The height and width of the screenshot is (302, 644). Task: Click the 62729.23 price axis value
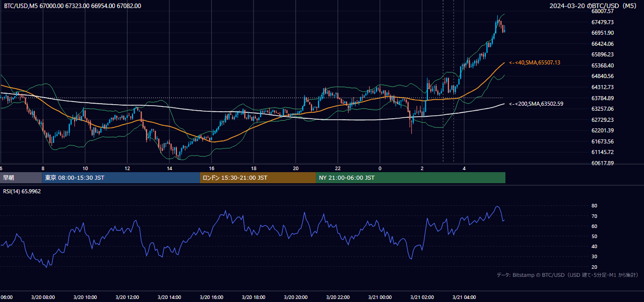(x=603, y=120)
